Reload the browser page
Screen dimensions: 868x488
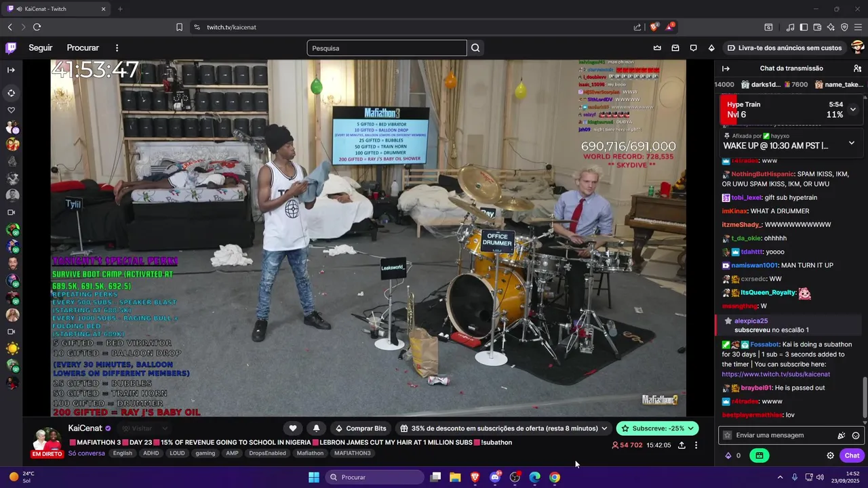(x=37, y=27)
